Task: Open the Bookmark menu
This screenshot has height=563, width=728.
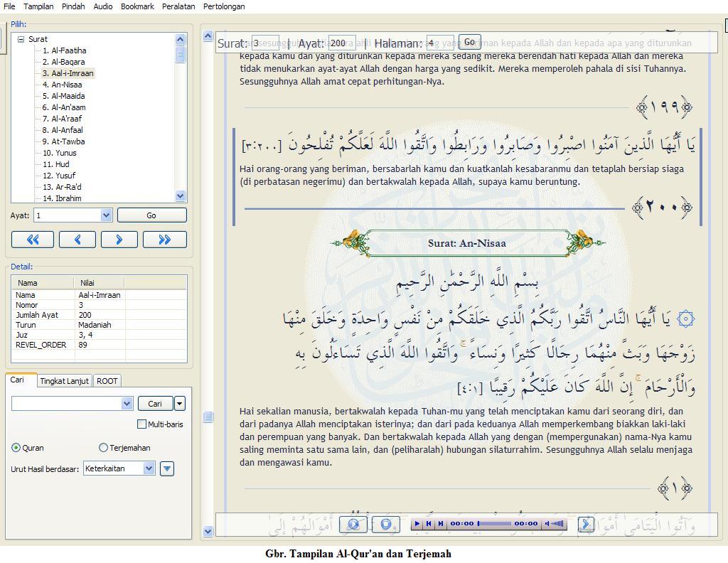Action: (x=137, y=6)
